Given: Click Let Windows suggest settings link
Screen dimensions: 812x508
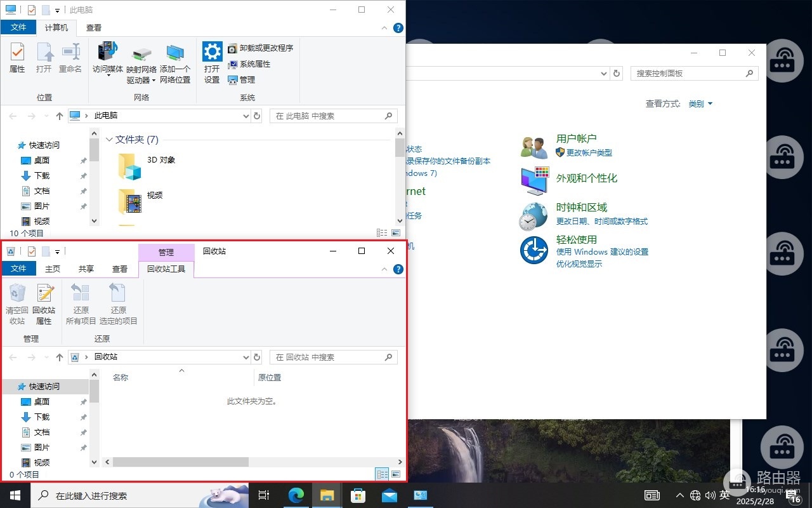Looking at the screenshot, I should click(602, 252).
